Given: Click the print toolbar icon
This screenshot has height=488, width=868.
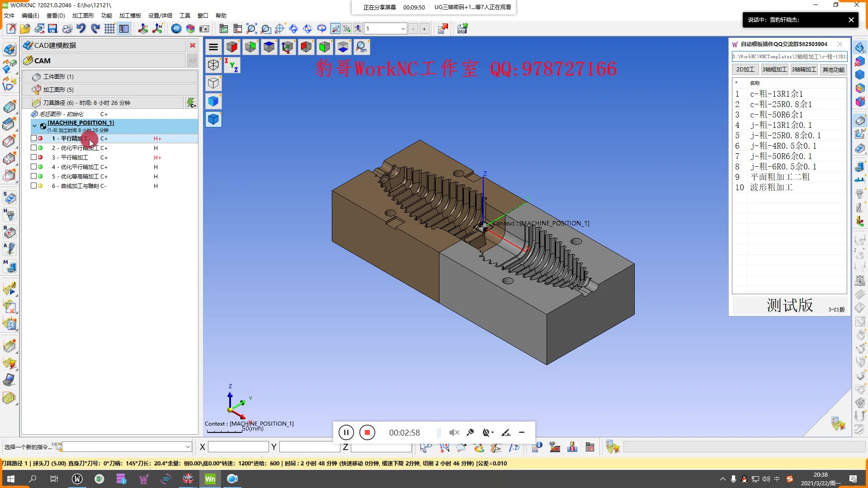Looking at the screenshot, I should (x=67, y=29).
